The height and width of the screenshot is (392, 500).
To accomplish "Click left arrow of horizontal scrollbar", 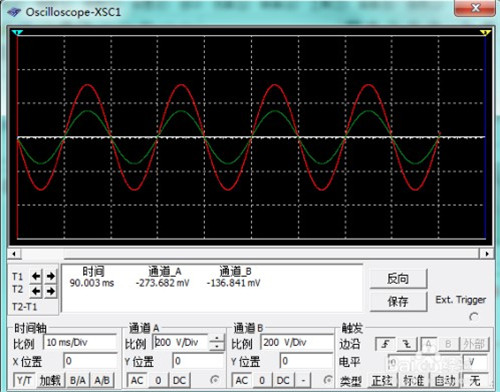I will [x=14, y=254].
